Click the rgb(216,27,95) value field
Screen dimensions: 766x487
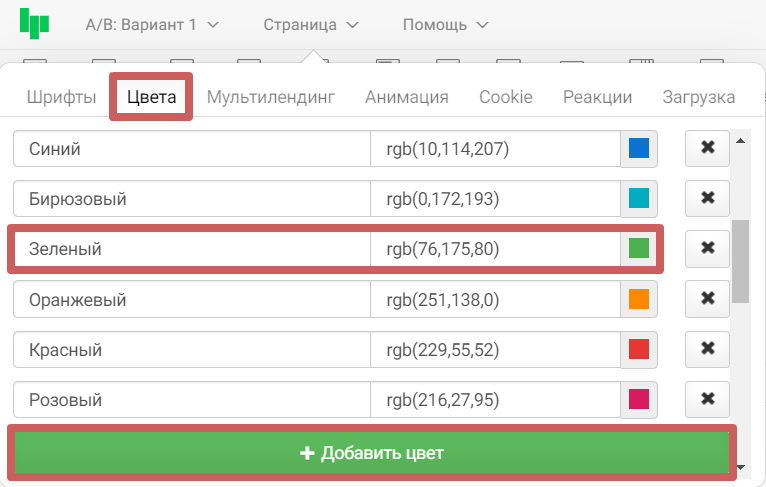495,400
